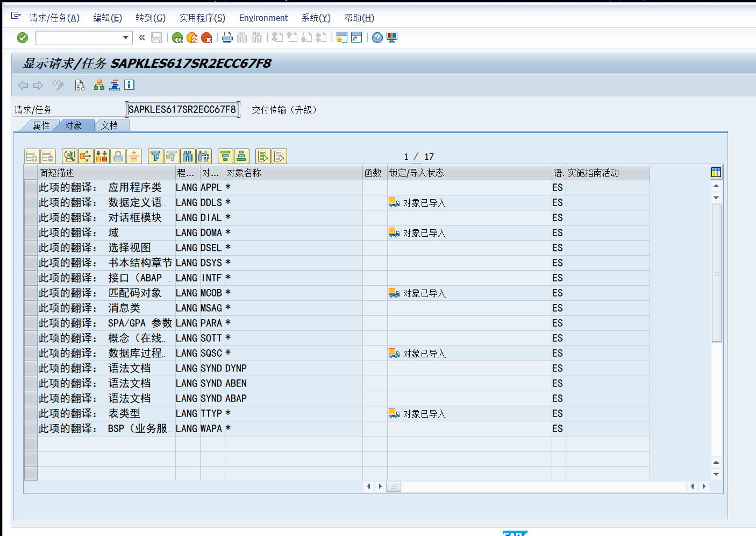Click cell '此项的翻译： 匹配码对象'
This screenshot has width=756, height=536.
[106, 293]
